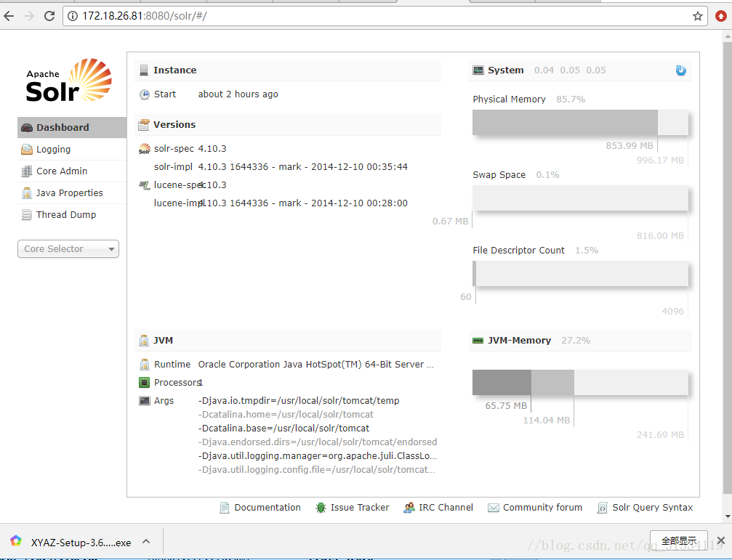Click the JVM-Memory usage bar
This screenshot has width=732, height=560.
pos(580,382)
